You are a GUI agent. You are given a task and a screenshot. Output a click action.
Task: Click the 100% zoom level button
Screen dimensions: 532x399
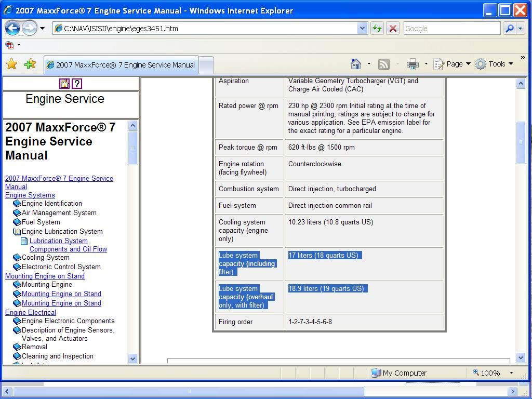pyautogui.click(x=486, y=373)
